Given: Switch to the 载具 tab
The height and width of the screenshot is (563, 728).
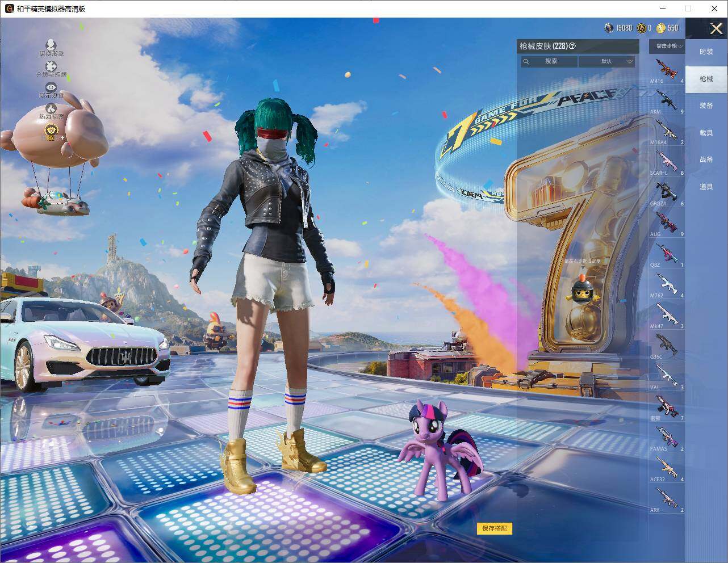Looking at the screenshot, I should click(706, 133).
